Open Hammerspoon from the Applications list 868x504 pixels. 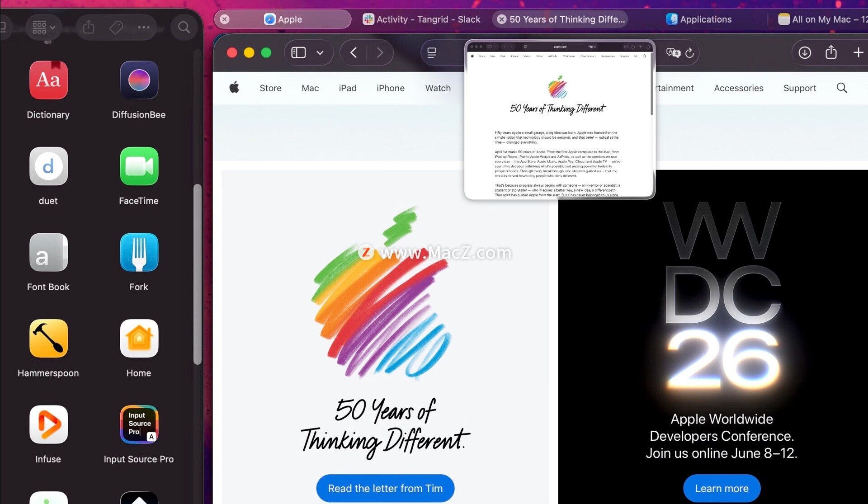point(48,338)
